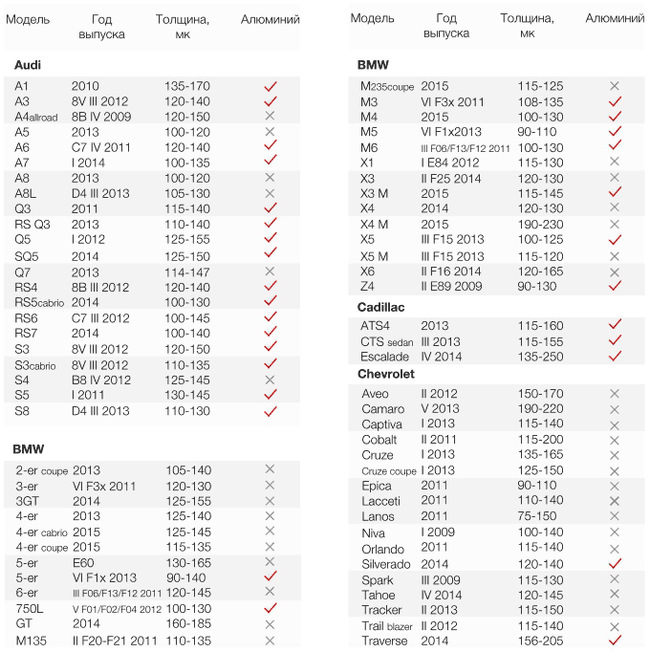Viewport: 650px width, 652px height.
Task: Click the thickness value 190-230 for X4 M
Action: coord(541,225)
